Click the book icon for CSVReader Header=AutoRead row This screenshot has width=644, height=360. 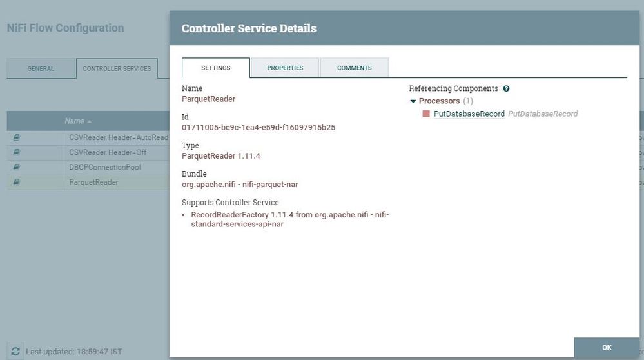pos(16,137)
